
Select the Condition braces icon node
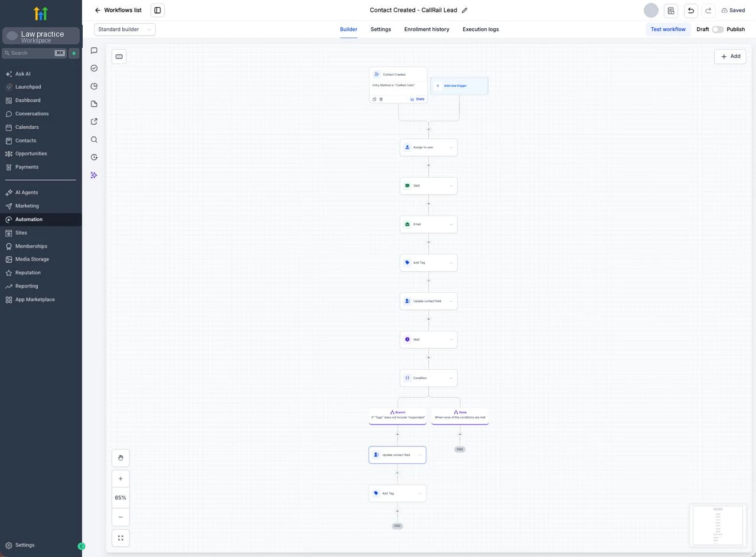pyautogui.click(x=408, y=378)
